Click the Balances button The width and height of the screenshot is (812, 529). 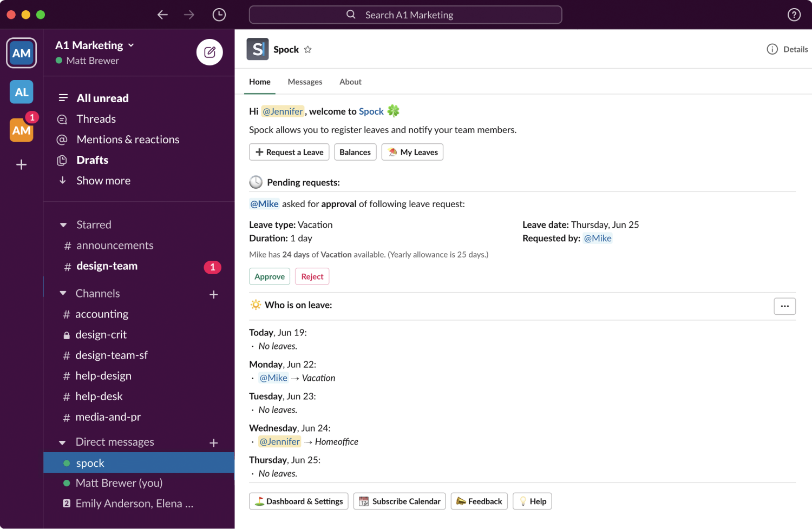[x=355, y=152]
